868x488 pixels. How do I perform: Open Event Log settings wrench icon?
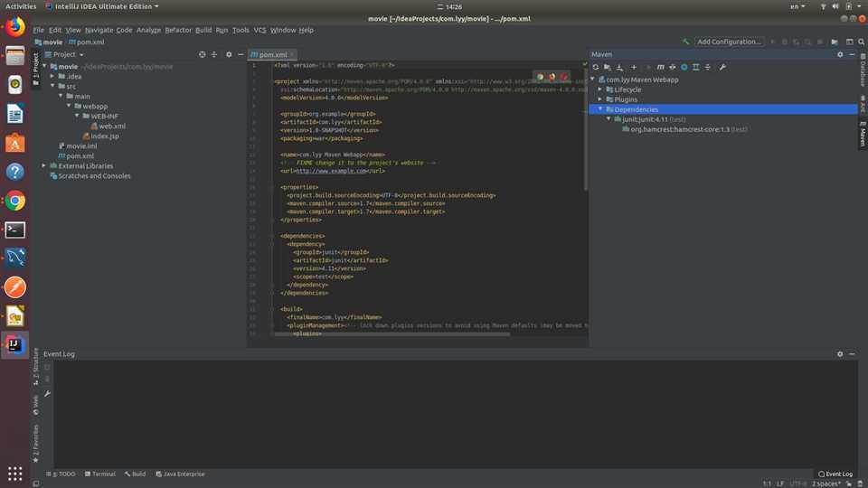(x=47, y=394)
